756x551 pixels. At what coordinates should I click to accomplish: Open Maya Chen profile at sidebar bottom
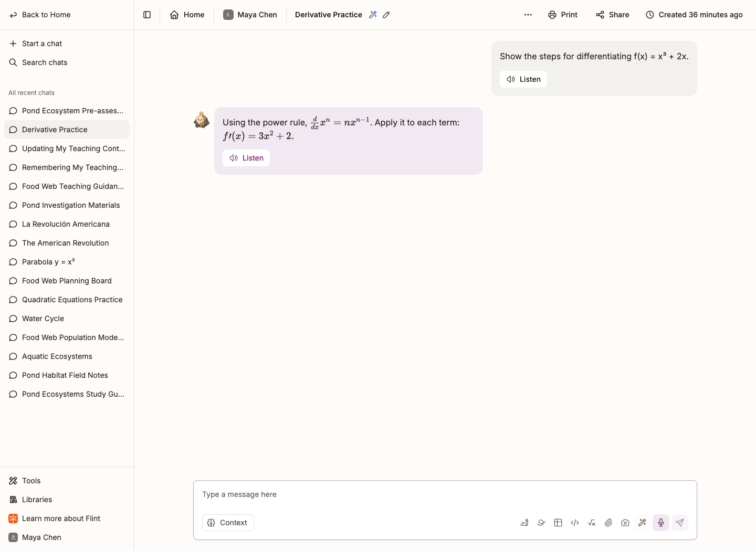pos(67,537)
